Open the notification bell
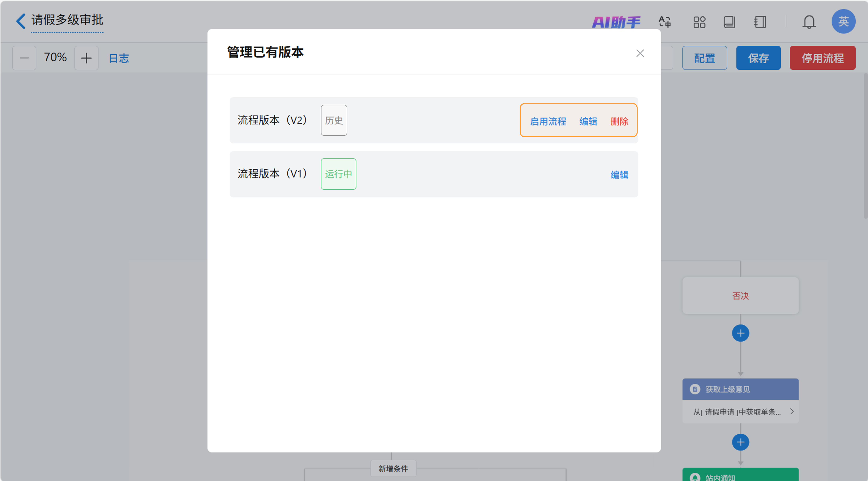This screenshot has width=868, height=481. [809, 22]
